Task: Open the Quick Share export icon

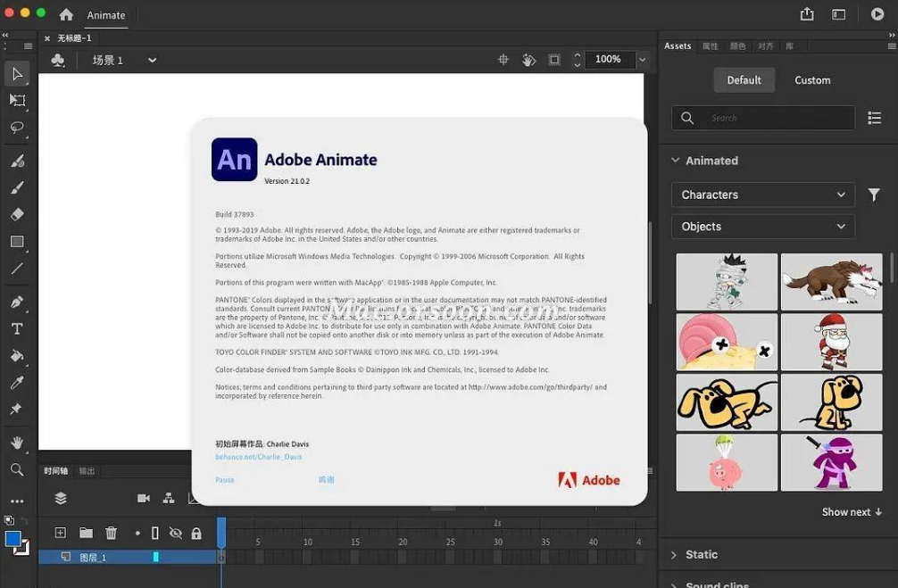Action: [x=807, y=14]
